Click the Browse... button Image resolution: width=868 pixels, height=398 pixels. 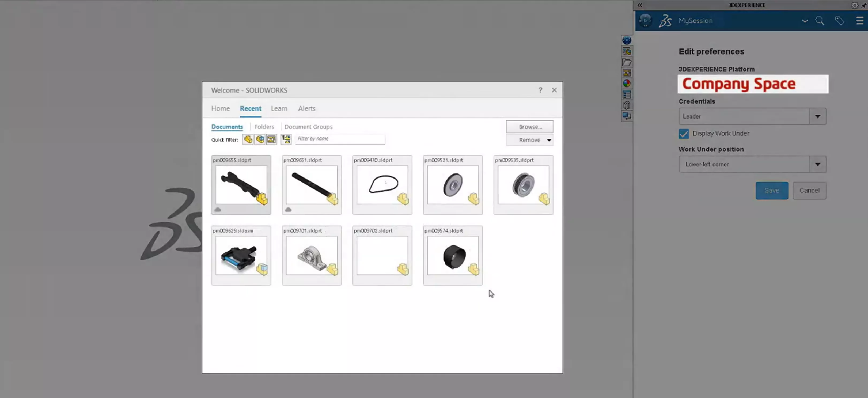[529, 127]
